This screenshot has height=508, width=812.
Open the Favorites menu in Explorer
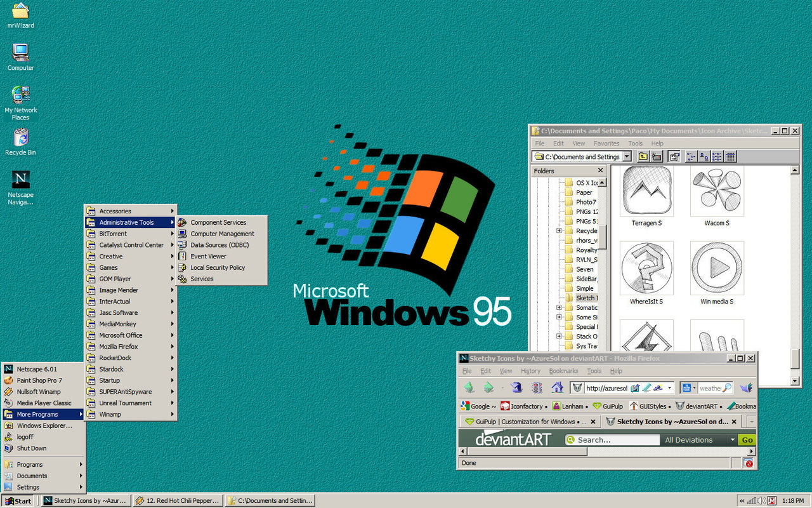tap(606, 144)
